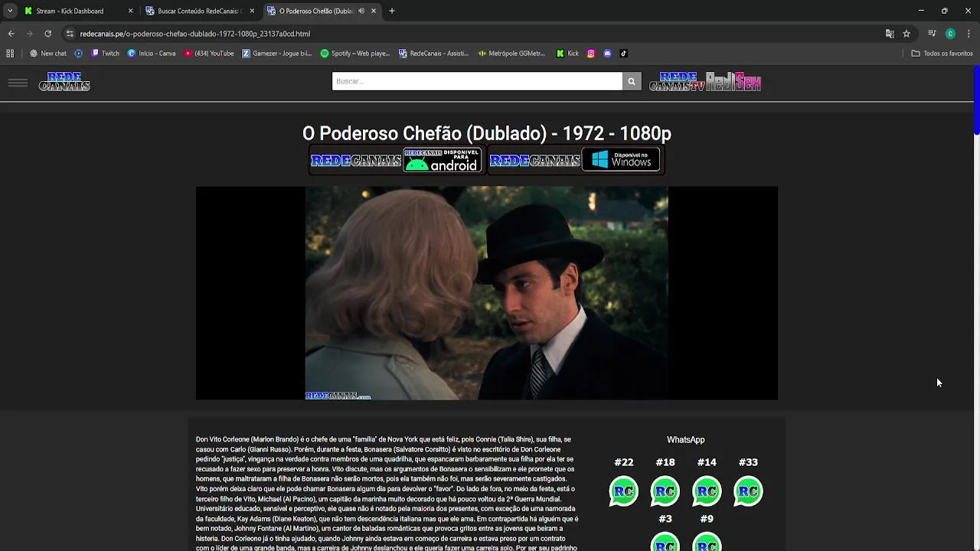Open the Gamezer bookmark
980x551 pixels.
click(277, 54)
